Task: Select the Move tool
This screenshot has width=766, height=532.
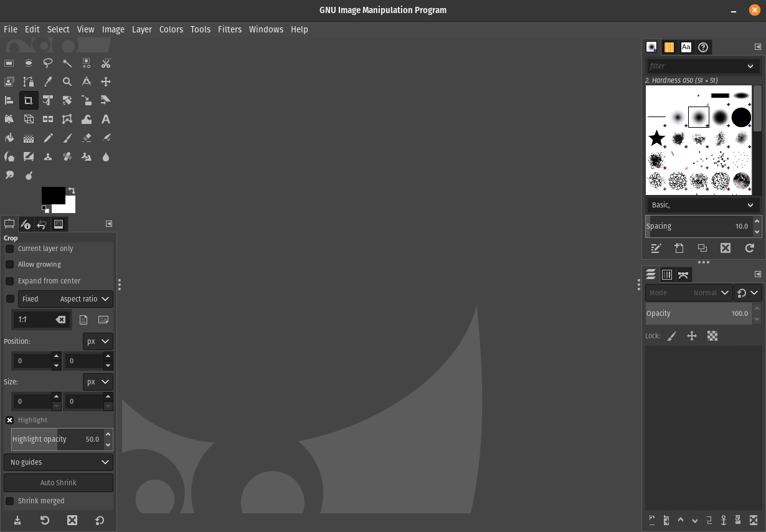Action: (106, 82)
